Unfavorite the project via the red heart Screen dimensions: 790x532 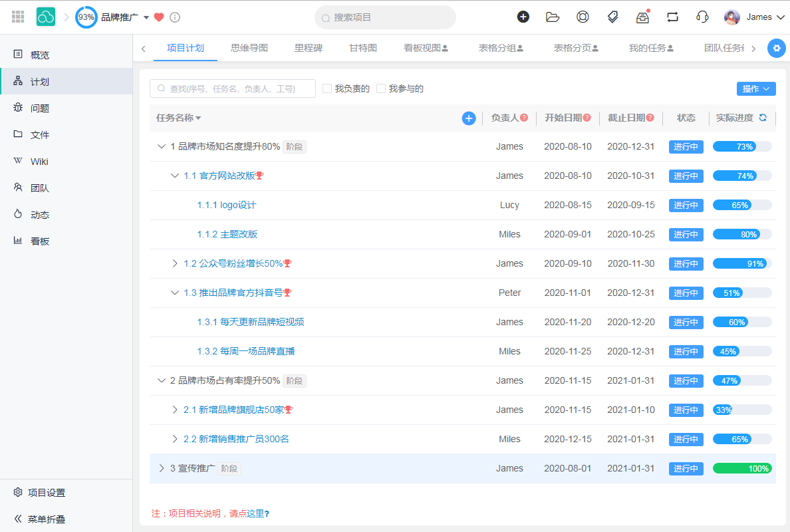(x=158, y=18)
